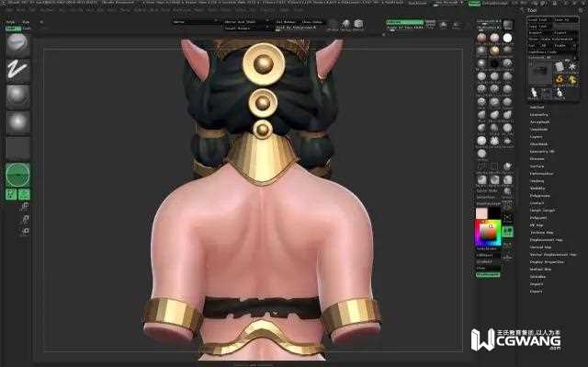The width and height of the screenshot is (588, 367).
Task: Expand the Layers subpalette
Action: click(x=537, y=137)
